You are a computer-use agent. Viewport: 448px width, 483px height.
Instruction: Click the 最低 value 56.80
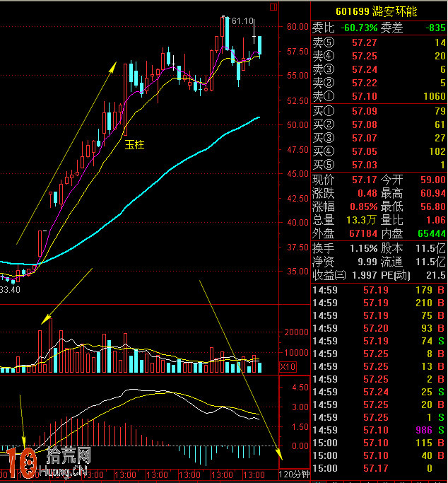(433, 206)
